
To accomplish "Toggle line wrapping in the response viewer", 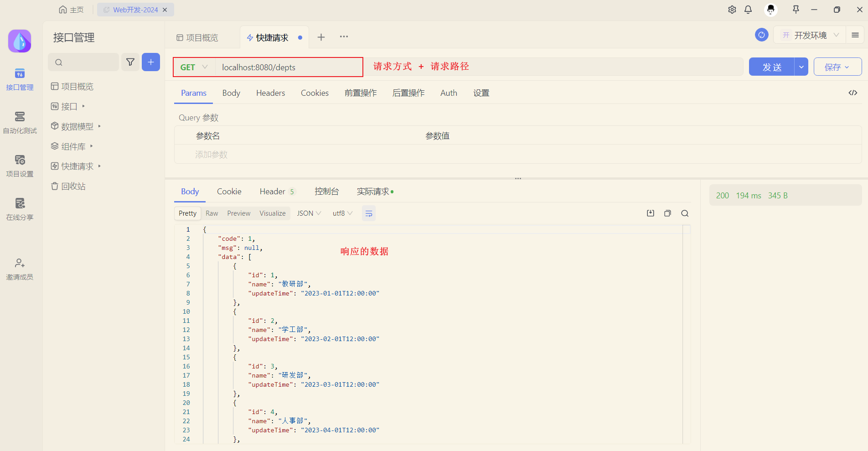I will pyautogui.click(x=368, y=213).
